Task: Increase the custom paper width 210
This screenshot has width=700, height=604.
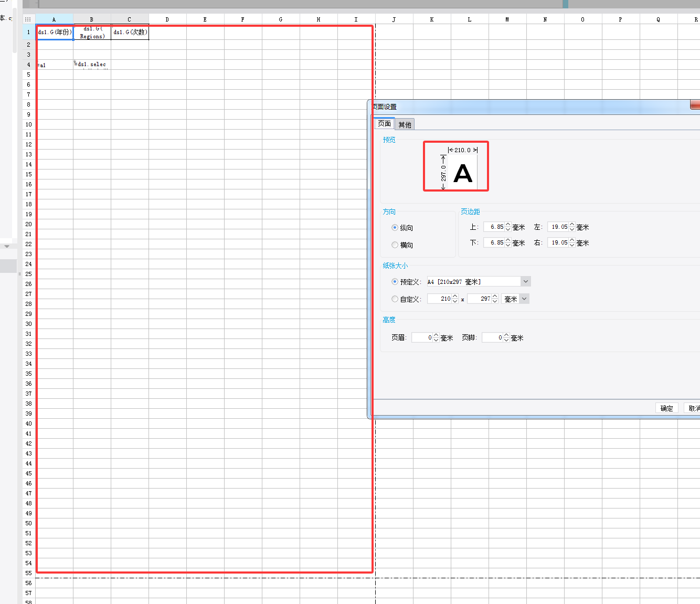Action: tap(455, 296)
